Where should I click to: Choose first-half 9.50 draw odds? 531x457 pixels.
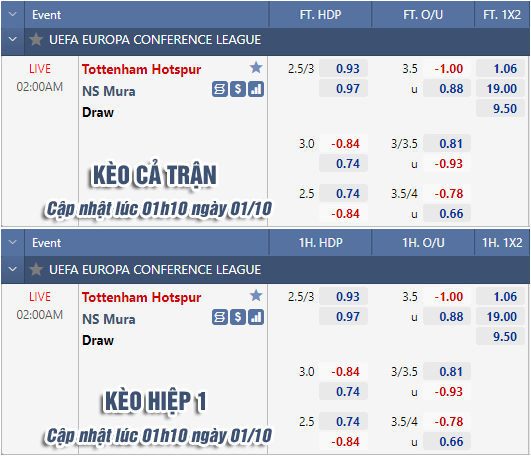tap(501, 337)
